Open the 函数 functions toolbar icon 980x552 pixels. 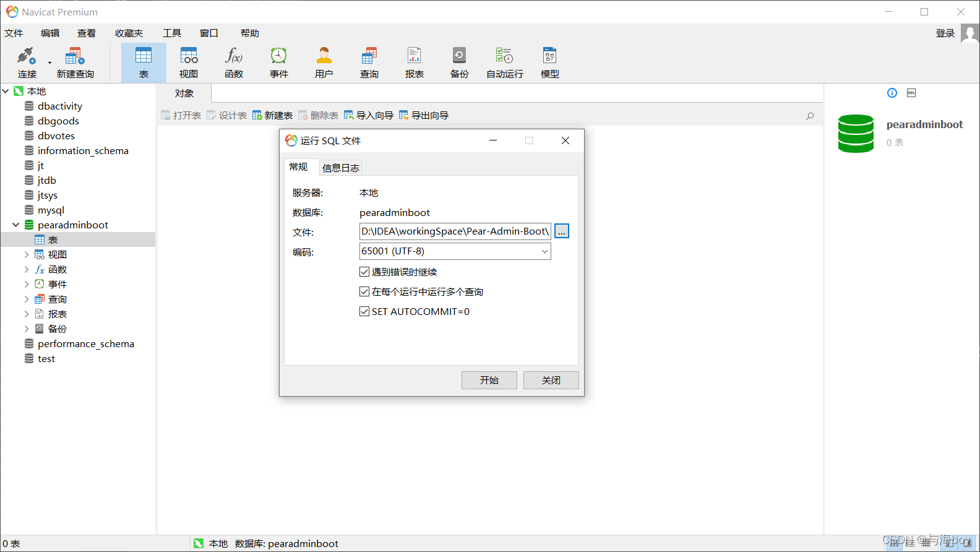(234, 63)
